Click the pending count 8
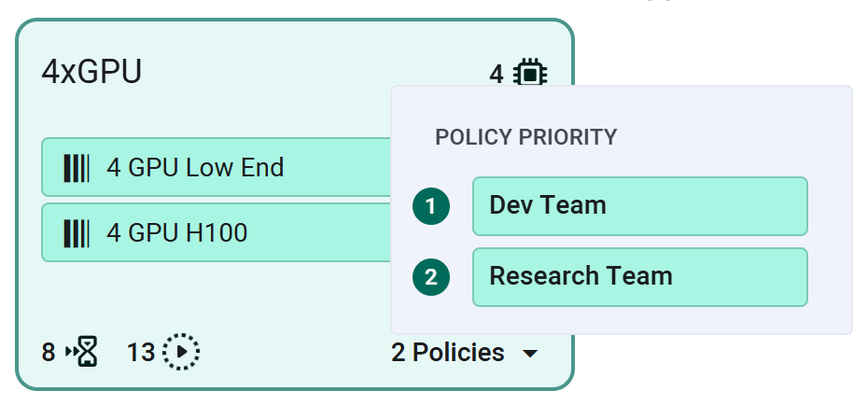The image size is (868, 405). click(49, 353)
